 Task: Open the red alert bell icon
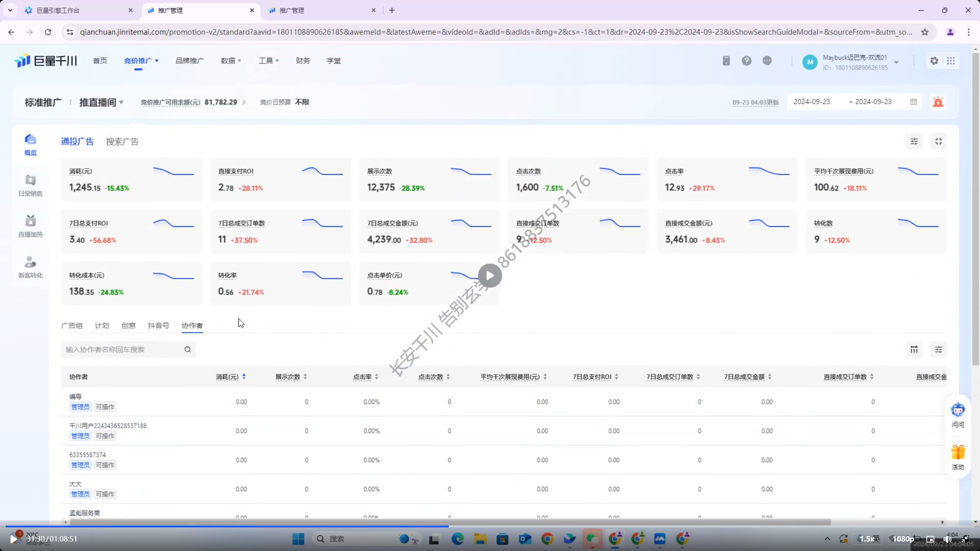(x=938, y=102)
